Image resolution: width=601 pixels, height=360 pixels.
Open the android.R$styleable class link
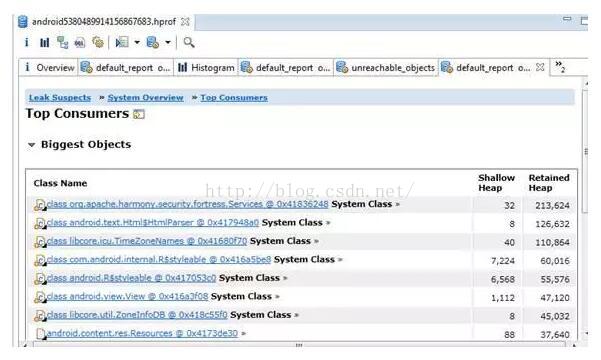coord(131,278)
